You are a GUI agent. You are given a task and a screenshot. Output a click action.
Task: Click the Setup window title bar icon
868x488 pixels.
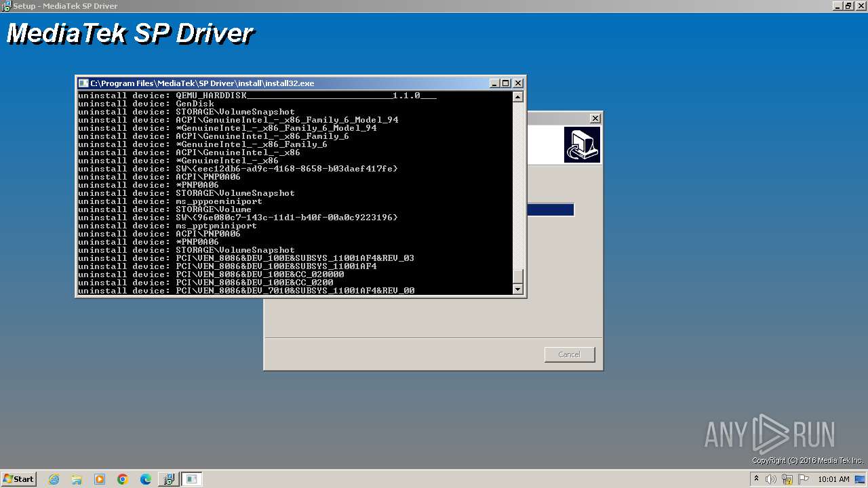pos(6,5)
